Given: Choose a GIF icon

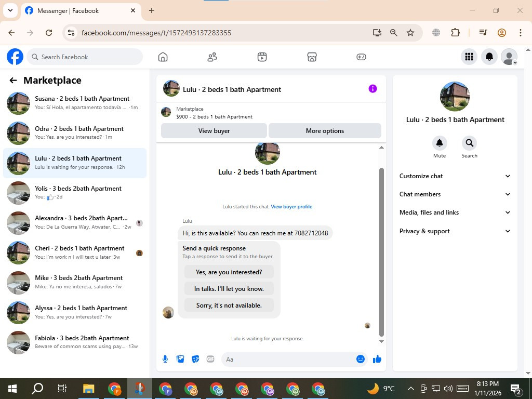Looking at the screenshot, I should tap(210, 359).
